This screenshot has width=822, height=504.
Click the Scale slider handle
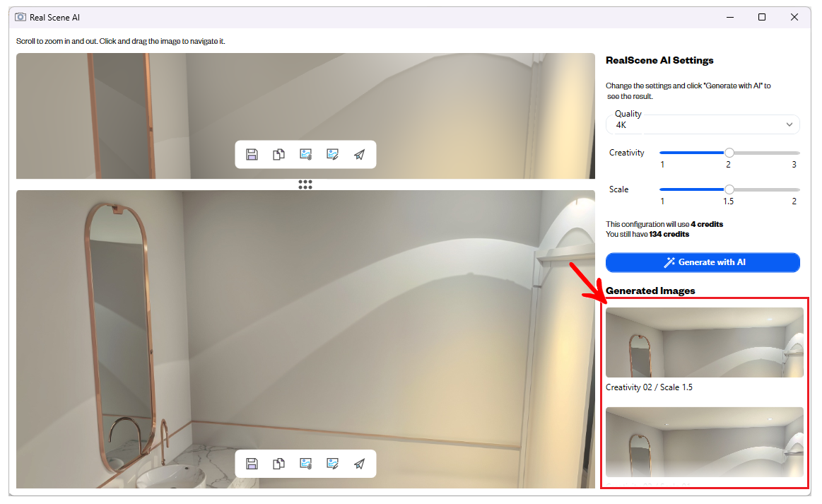(729, 189)
